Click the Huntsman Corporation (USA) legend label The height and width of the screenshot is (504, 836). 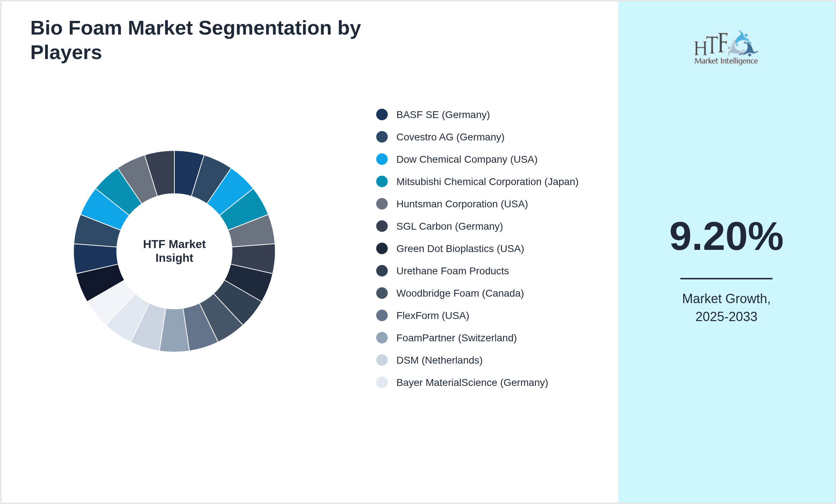[x=462, y=204]
